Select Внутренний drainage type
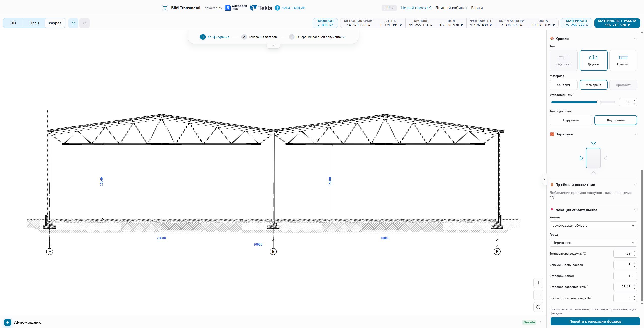The width and height of the screenshot is (644, 328). pyautogui.click(x=616, y=120)
